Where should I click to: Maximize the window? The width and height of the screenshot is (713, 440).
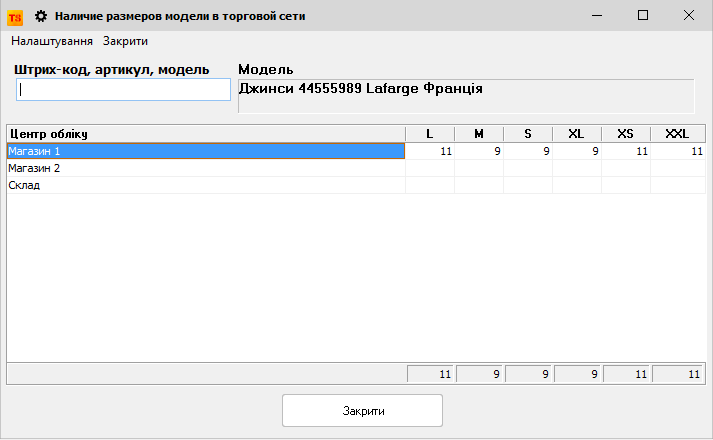pyautogui.click(x=643, y=16)
